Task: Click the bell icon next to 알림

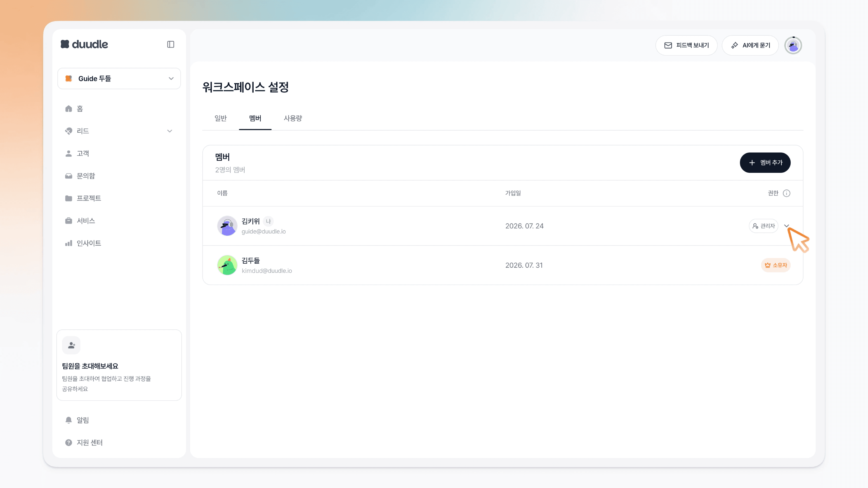Action: tap(68, 420)
